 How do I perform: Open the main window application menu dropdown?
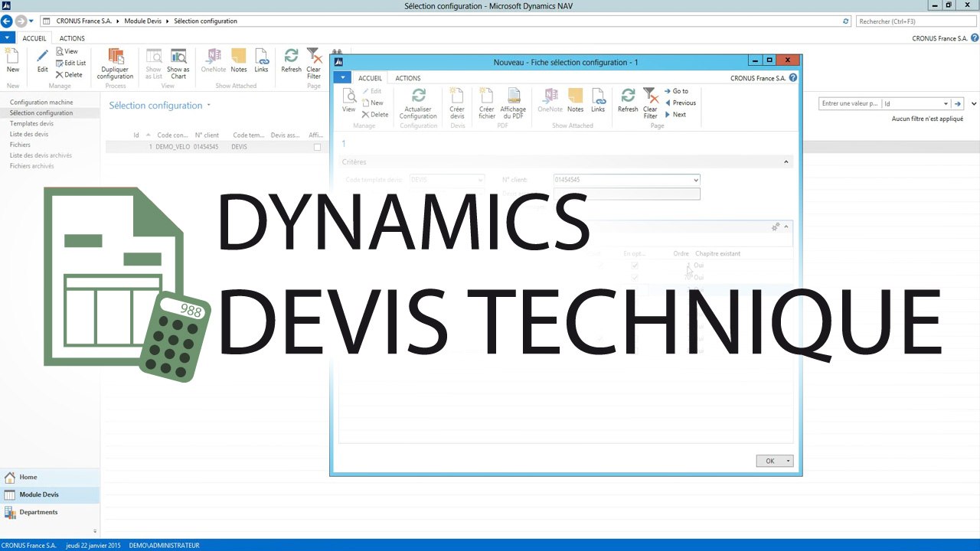[x=7, y=37]
